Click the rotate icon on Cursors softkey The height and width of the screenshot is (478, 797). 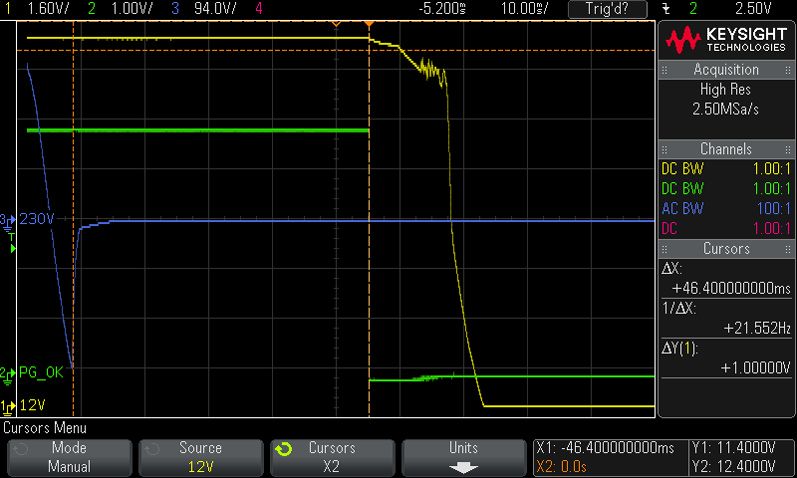[x=284, y=449]
